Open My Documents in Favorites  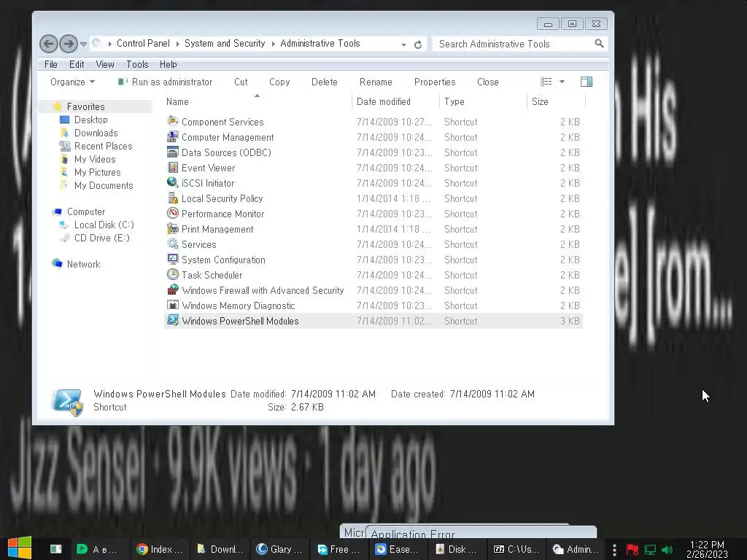[104, 185]
